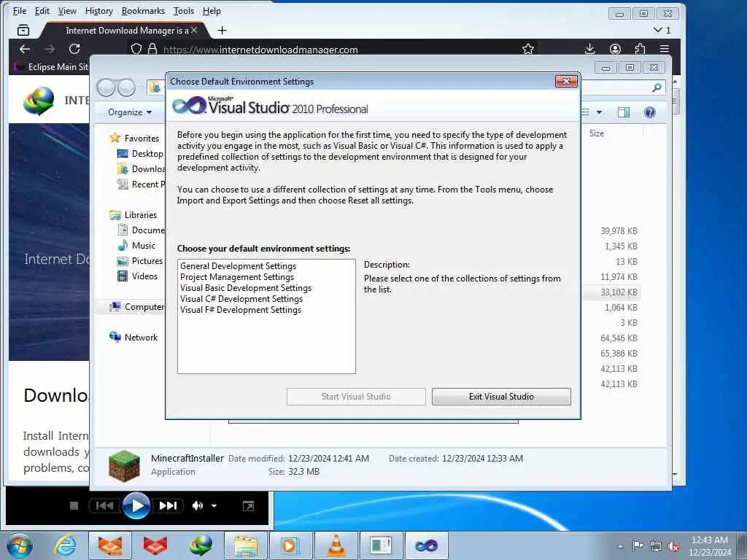This screenshot has width=747, height=560.
Task: Click the Explorer search magnifier icon
Action: (x=657, y=87)
